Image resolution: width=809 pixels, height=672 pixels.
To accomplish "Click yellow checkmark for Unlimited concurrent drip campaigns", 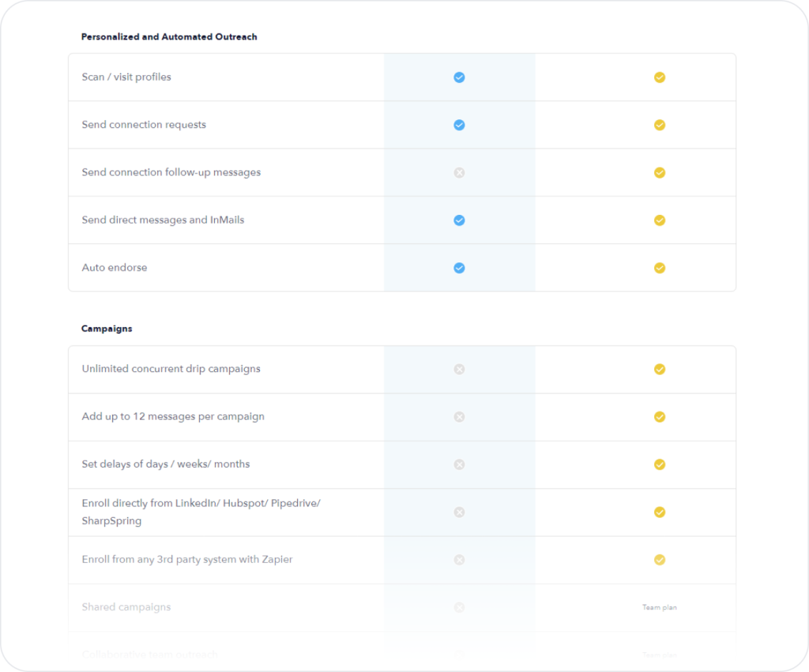I will click(x=659, y=369).
